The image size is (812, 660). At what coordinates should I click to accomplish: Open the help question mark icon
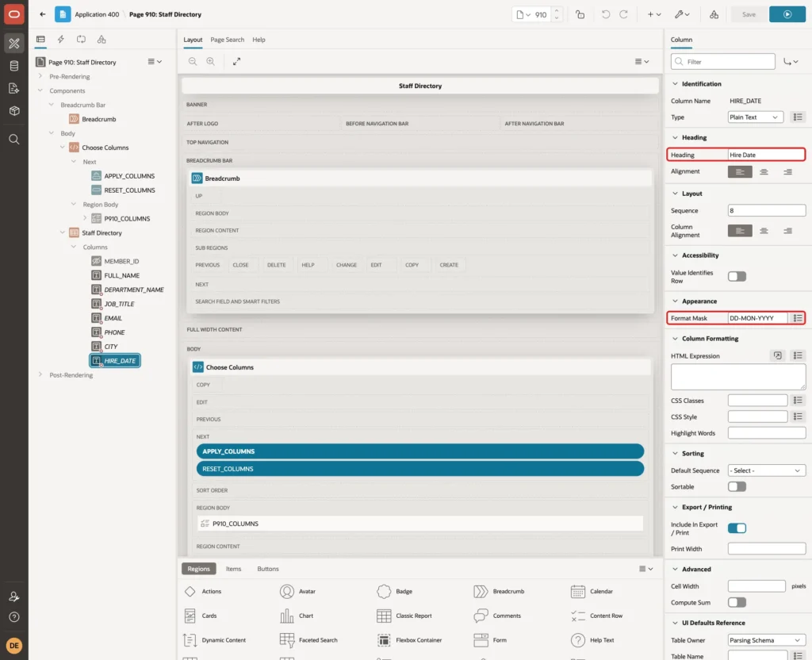[x=14, y=617]
